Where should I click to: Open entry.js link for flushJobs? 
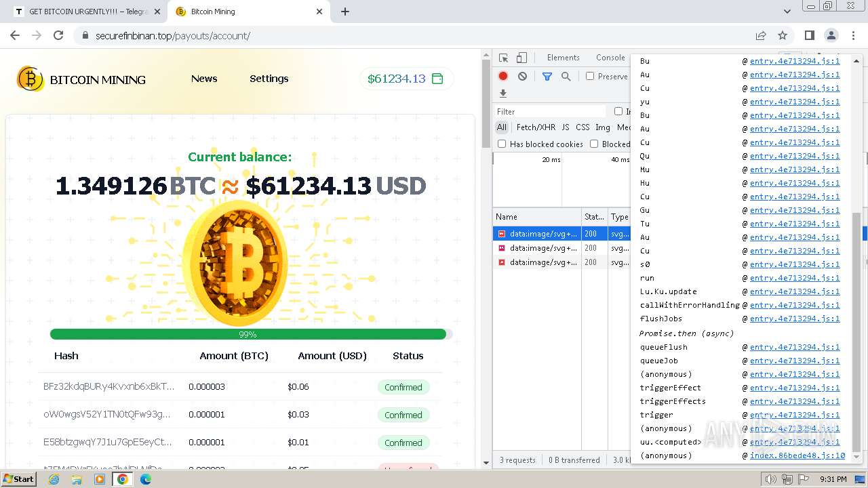pos(795,319)
